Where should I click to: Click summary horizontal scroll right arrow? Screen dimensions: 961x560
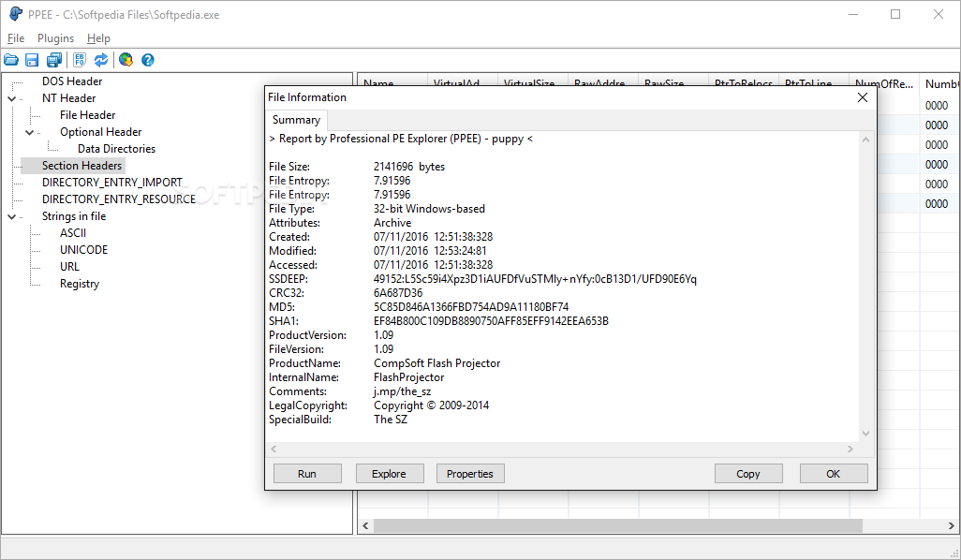click(x=850, y=449)
